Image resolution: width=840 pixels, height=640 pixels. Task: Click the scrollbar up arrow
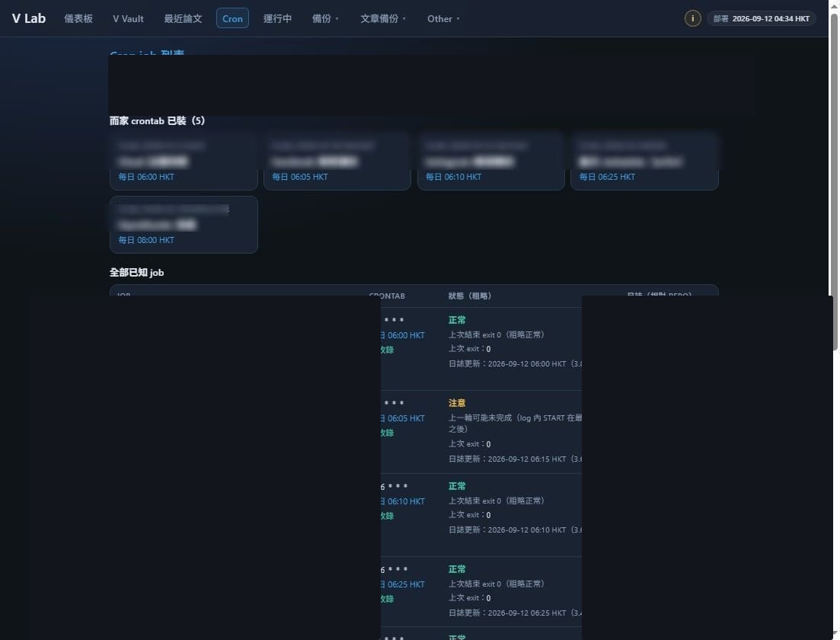tap(835, 5)
